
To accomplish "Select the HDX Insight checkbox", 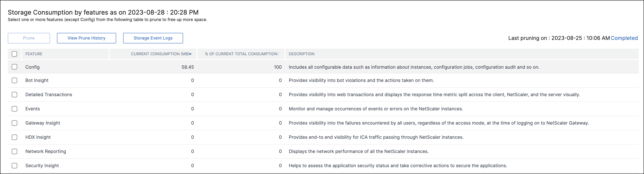I will 14,137.
